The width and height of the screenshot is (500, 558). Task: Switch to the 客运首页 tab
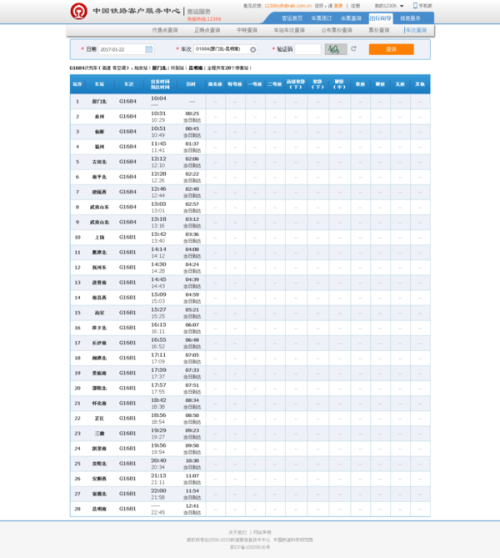tap(292, 18)
